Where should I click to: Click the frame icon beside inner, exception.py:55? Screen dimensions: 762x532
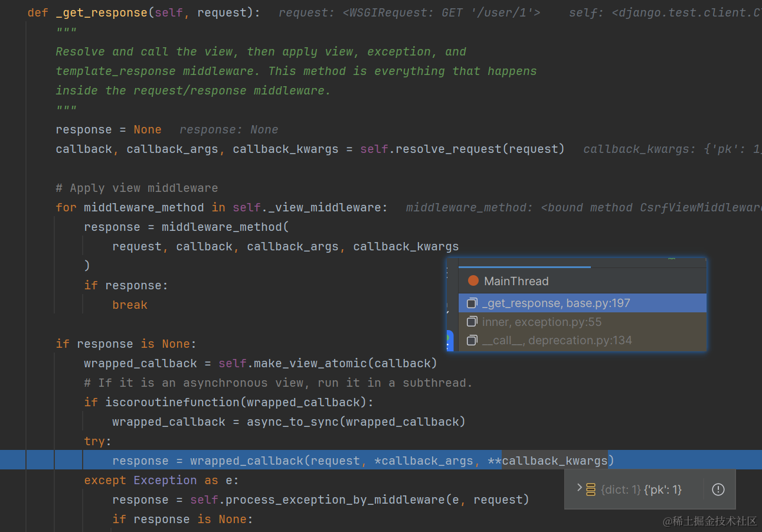click(x=472, y=322)
